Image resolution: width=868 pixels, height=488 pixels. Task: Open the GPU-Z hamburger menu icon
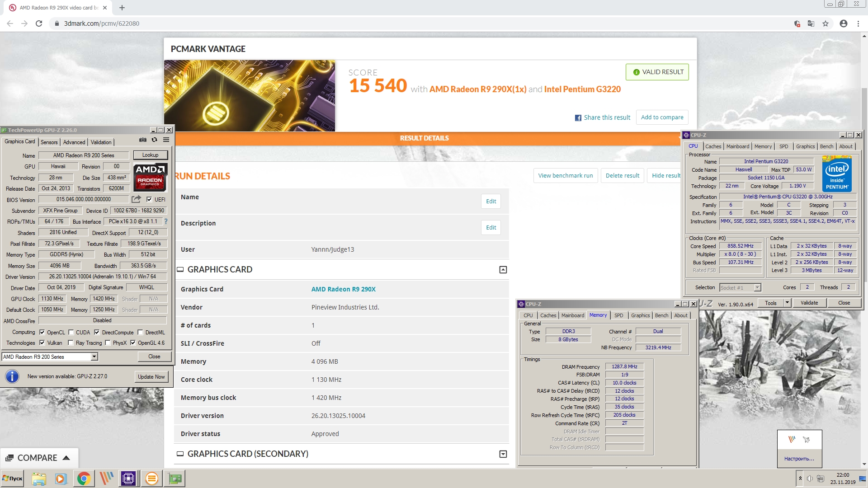[166, 140]
